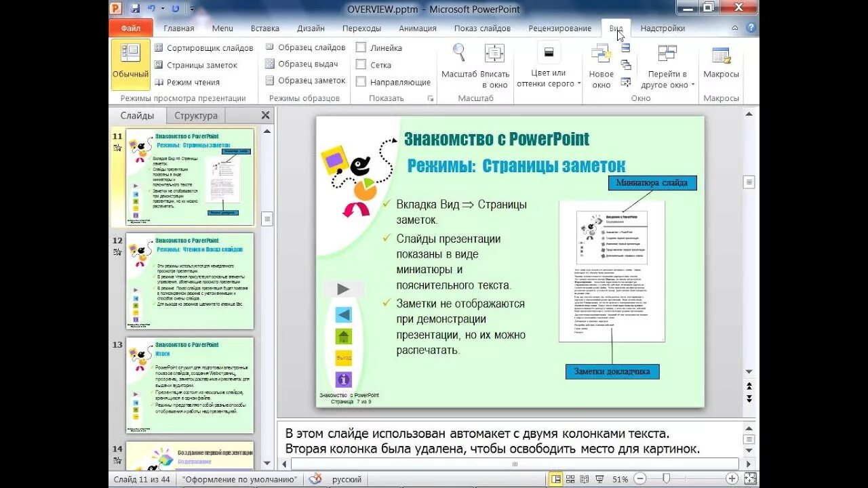Open Режим чтения reading view
868x488 pixels.
[187, 82]
